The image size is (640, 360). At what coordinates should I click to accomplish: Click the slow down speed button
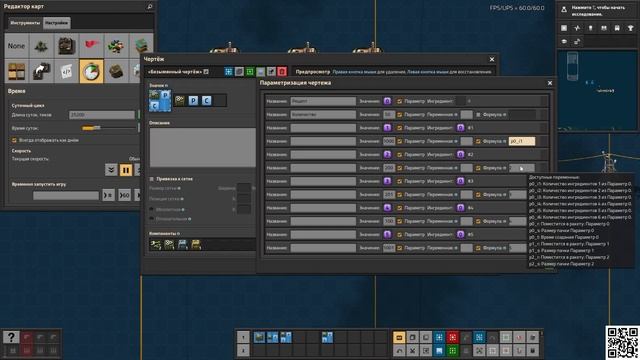(x=111, y=169)
